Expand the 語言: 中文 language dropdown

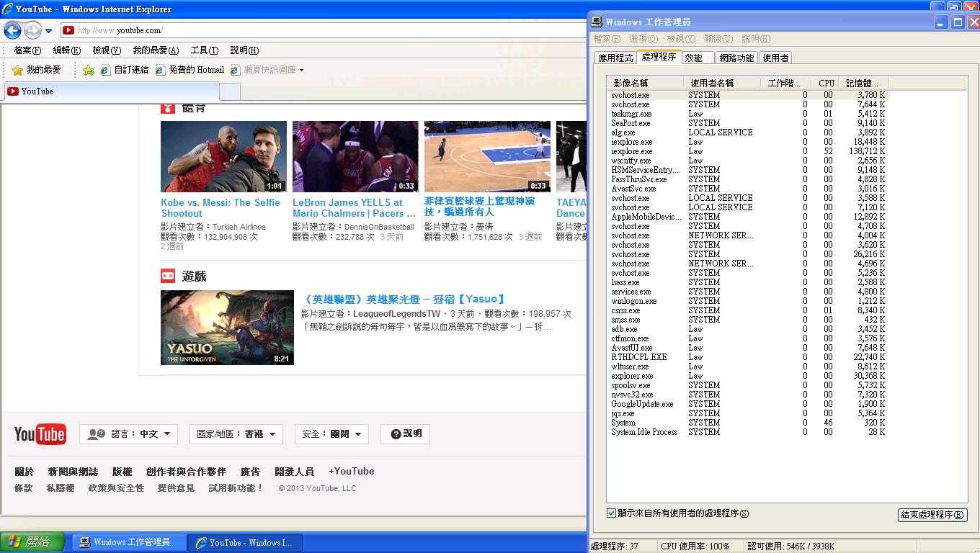[128, 434]
